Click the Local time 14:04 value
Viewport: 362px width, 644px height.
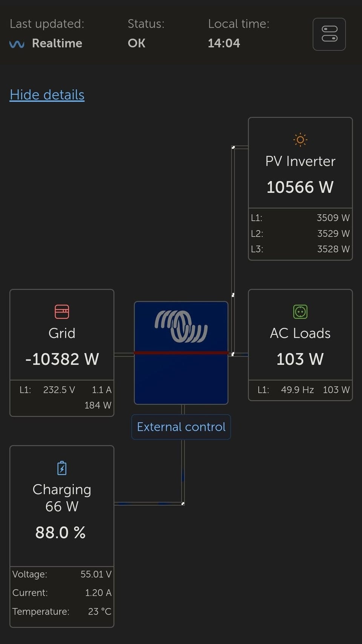coord(224,43)
